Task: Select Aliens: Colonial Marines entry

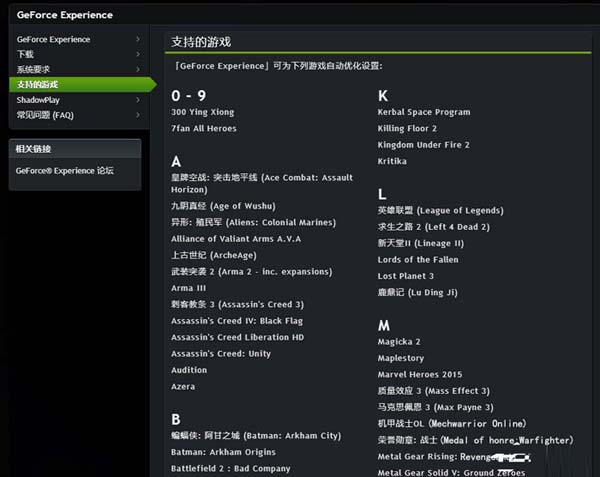Action: click(x=253, y=222)
